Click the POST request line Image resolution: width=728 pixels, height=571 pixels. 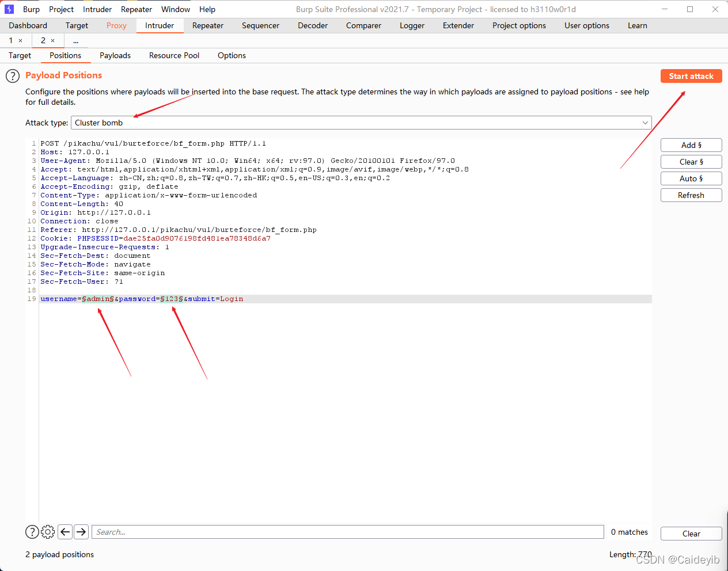[153, 143]
